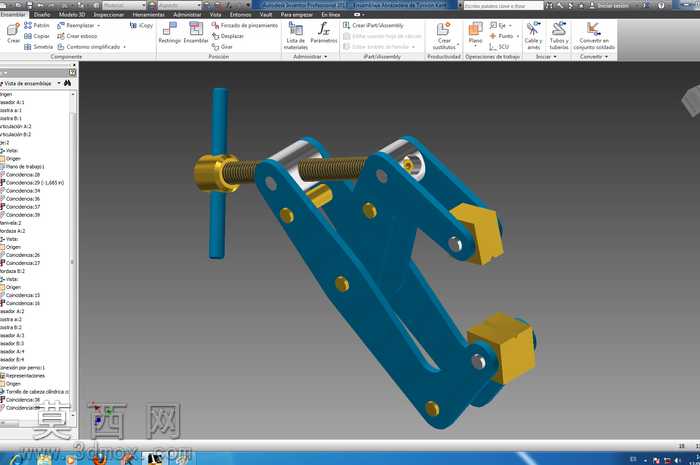This screenshot has width=700, height=465.
Task: Open the Para empezar tab
Action: click(296, 14)
